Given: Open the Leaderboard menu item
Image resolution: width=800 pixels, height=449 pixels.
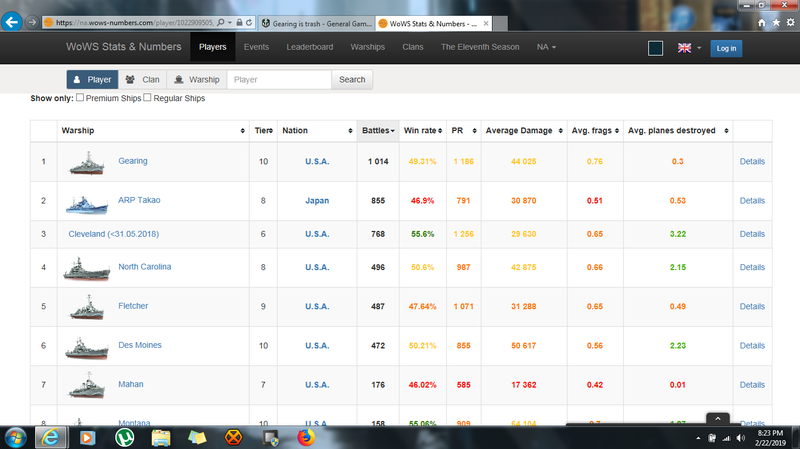Looking at the screenshot, I should (309, 47).
